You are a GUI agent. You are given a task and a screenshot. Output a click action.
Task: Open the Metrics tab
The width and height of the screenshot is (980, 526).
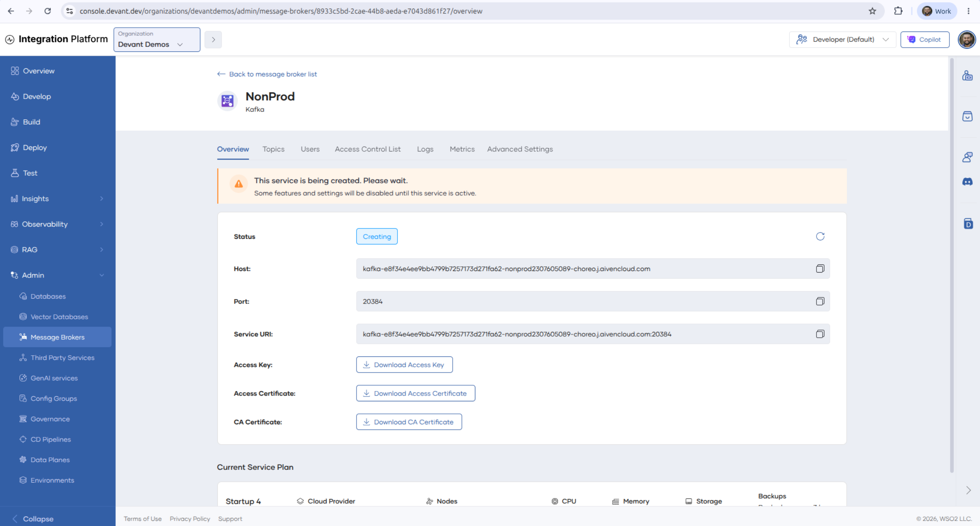pyautogui.click(x=462, y=149)
